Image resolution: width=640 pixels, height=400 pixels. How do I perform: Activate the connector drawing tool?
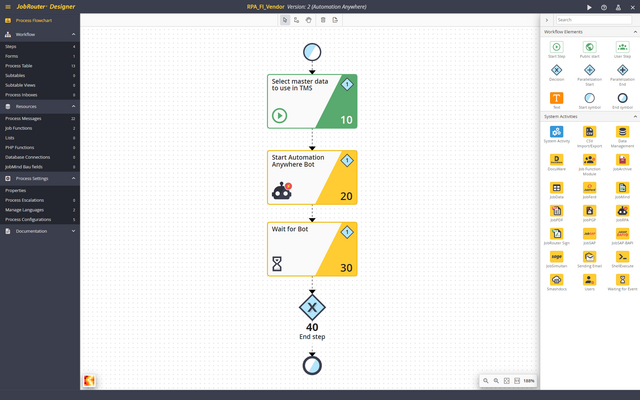pyautogui.click(x=296, y=20)
